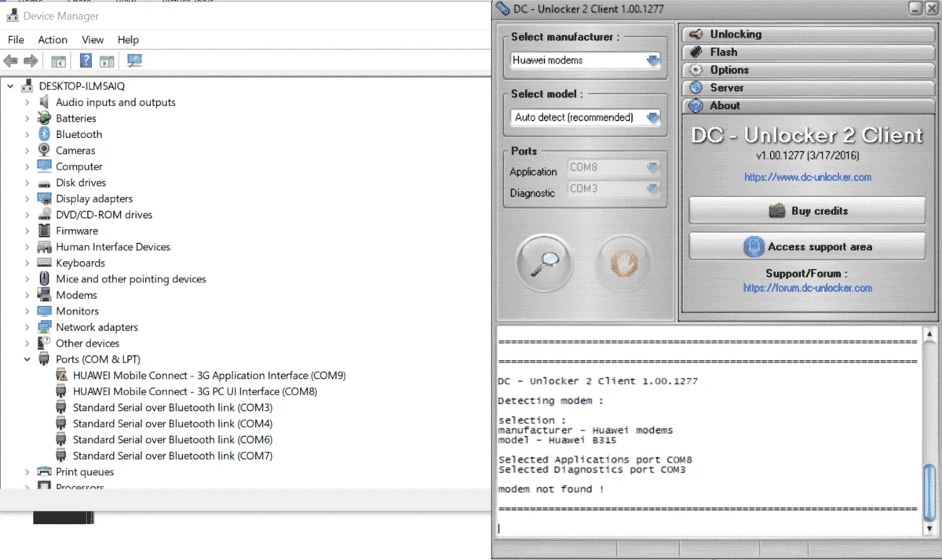Image resolution: width=942 pixels, height=560 pixels.
Task: Click the 'model - Huawei B315' log line
Action: point(557,440)
